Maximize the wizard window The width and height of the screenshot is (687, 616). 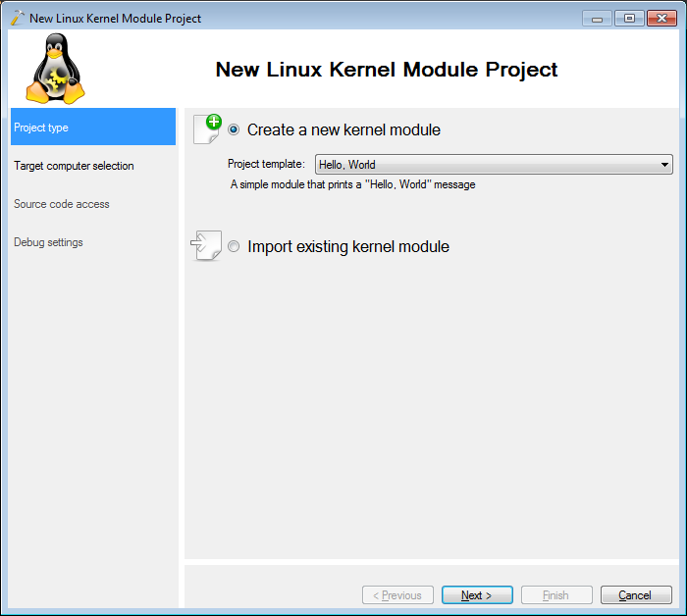tap(629, 19)
